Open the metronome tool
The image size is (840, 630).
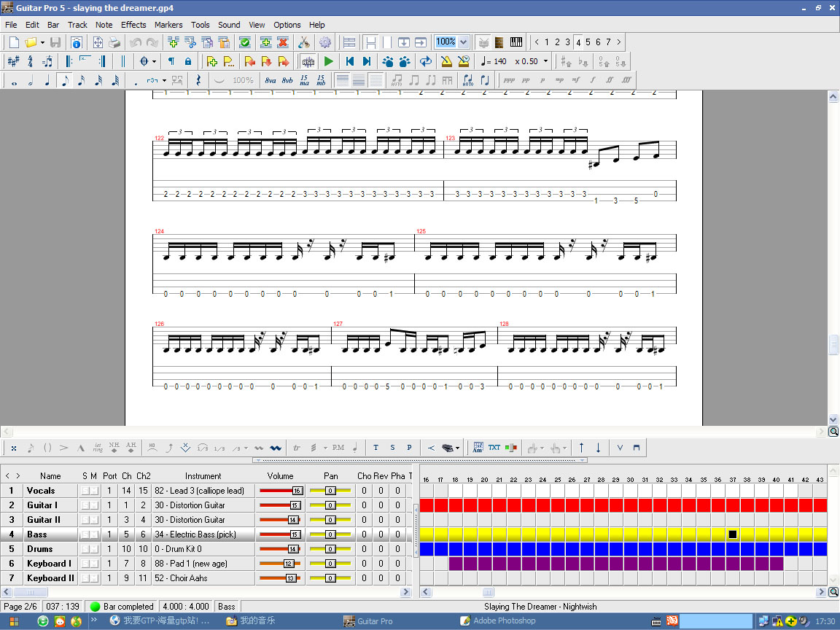tap(446, 61)
